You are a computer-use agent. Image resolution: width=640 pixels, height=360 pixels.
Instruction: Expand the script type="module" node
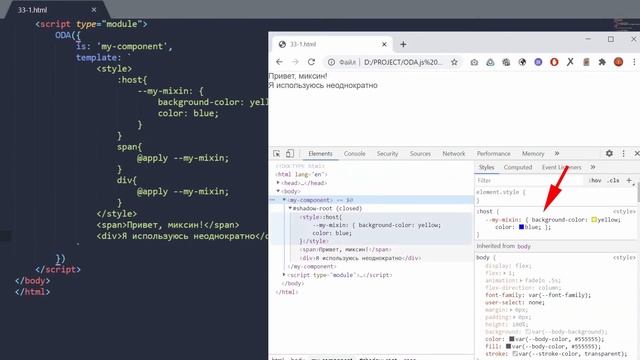[x=284, y=275]
